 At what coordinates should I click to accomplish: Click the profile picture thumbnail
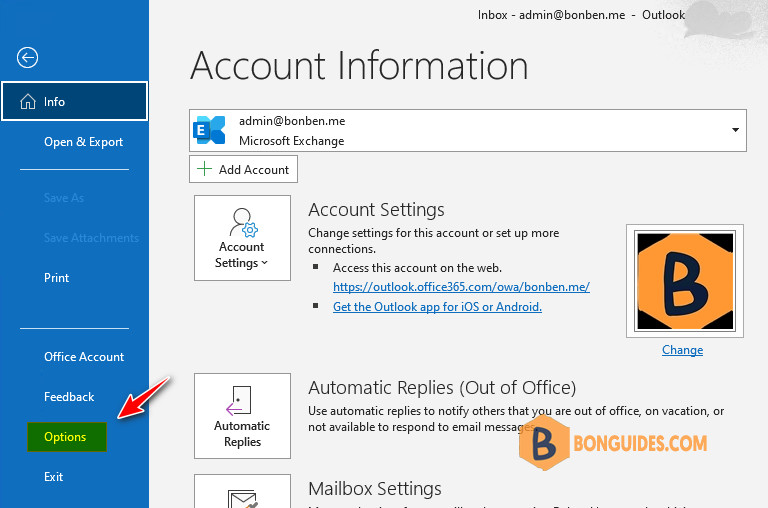pyautogui.click(x=685, y=281)
